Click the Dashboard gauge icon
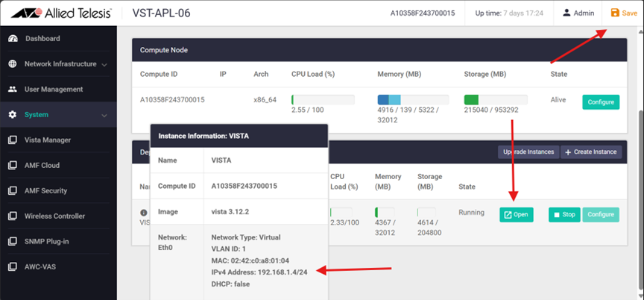The width and height of the screenshot is (644, 300). pos(13,39)
